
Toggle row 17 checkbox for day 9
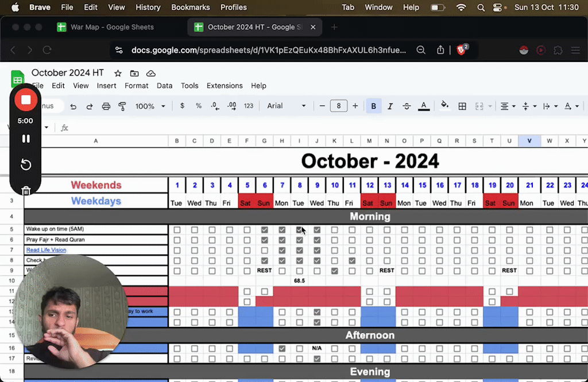point(317,359)
